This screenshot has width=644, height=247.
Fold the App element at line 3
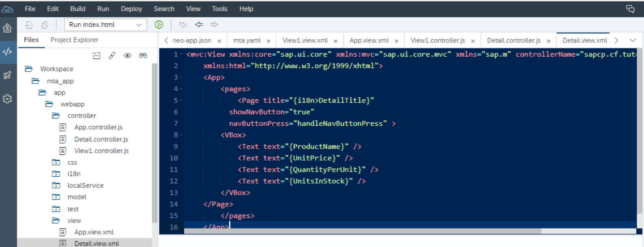coord(181,77)
